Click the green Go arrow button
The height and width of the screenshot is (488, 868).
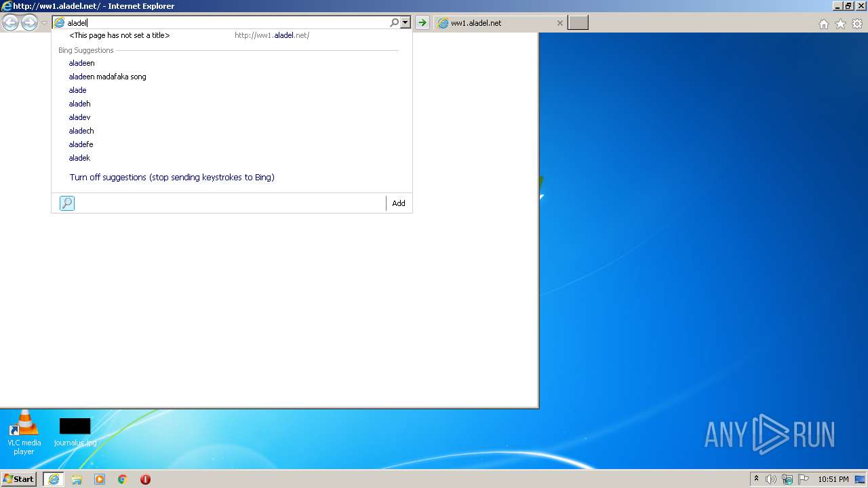[422, 22]
